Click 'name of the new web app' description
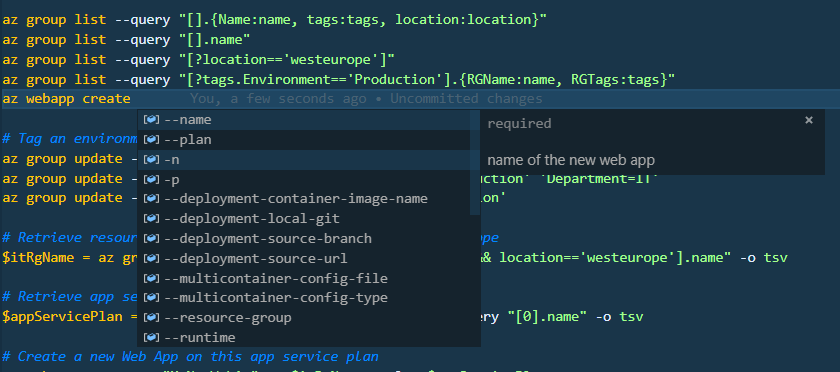 pos(571,160)
